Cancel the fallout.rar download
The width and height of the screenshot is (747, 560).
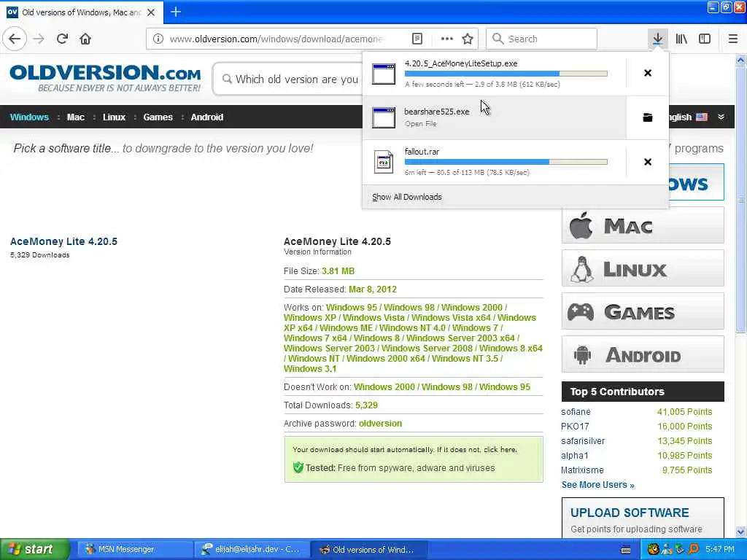(648, 162)
